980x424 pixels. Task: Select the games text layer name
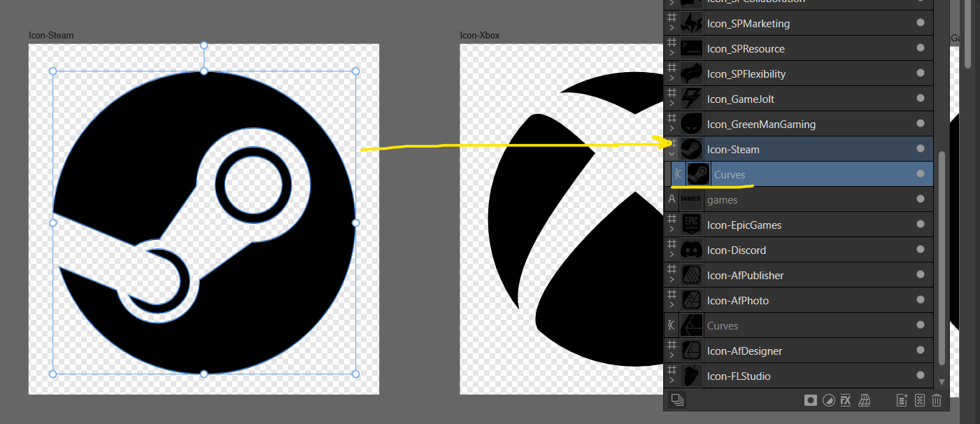[723, 200]
